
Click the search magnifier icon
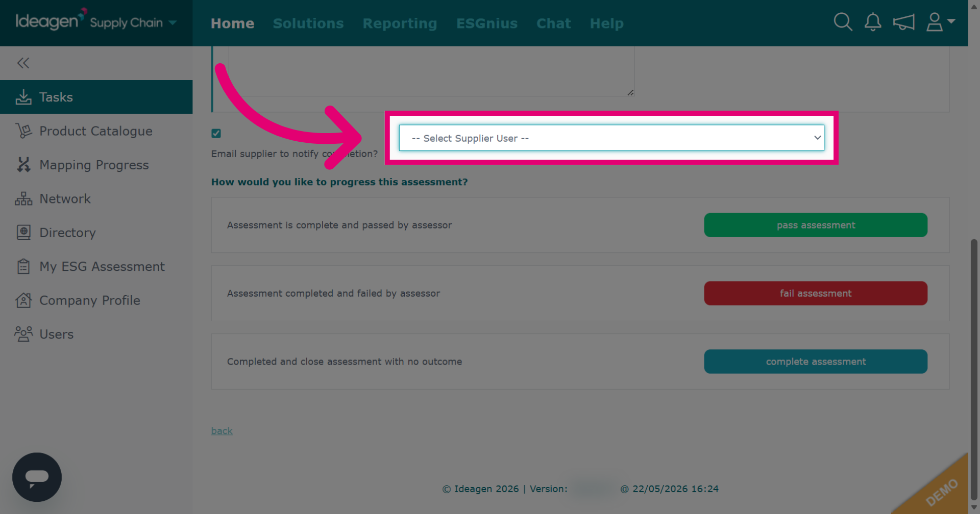pyautogui.click(x=843, y=22)
